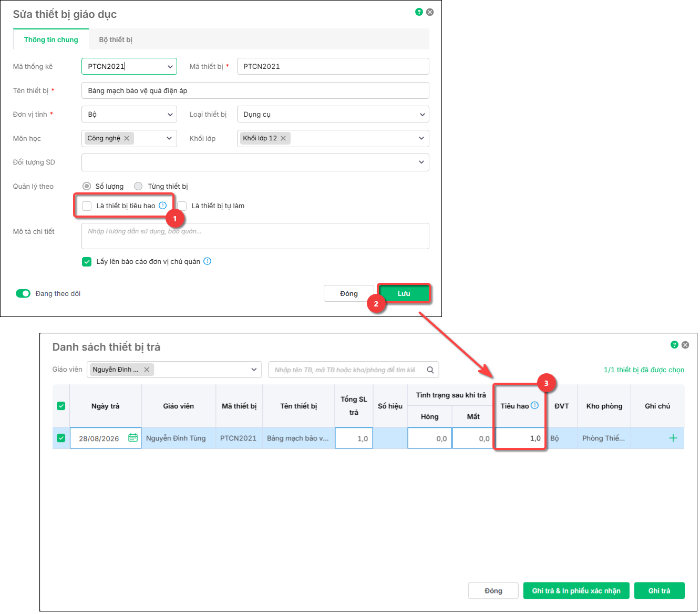Click the info icon beside Lấy lên báo cáo
Viewport: 700px width, 614px height.
(x=208, y=261)
